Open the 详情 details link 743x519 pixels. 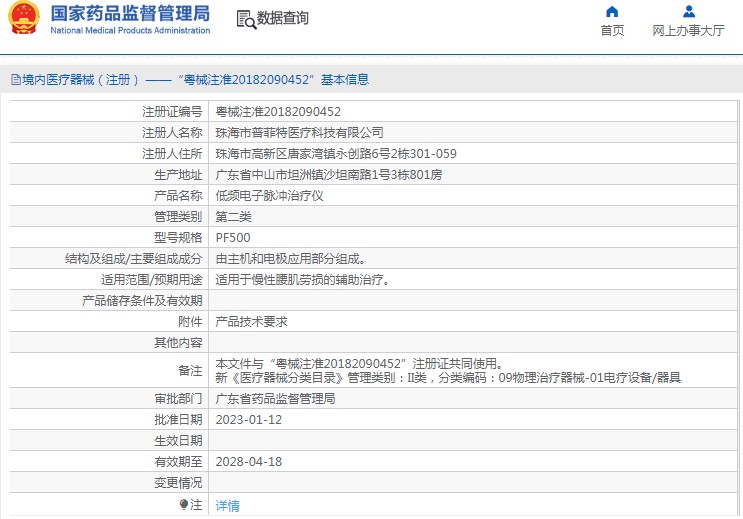[x=227, y=506]
